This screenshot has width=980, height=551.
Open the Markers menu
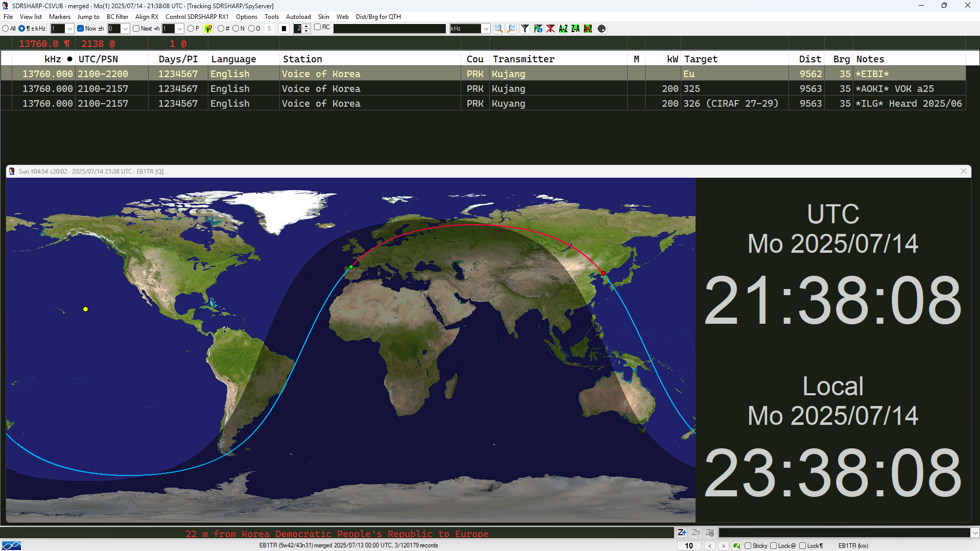[x=60, y=17]
